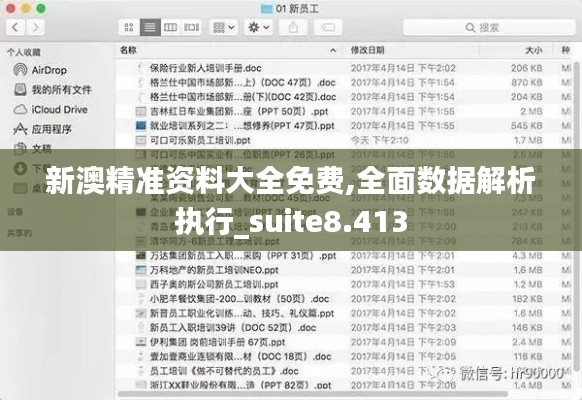This screenshot has height=400, width=582.
Task: Open iCloud Drive in the sidebar
Action: point(50,109)
